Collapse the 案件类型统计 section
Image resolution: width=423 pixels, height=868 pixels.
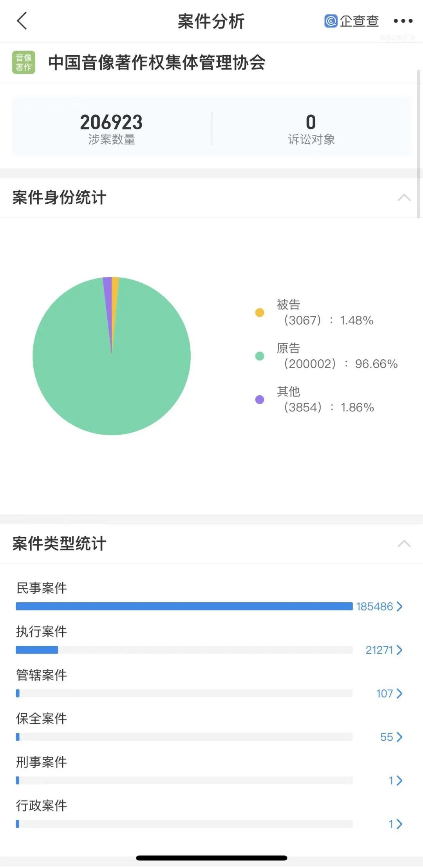404,544
